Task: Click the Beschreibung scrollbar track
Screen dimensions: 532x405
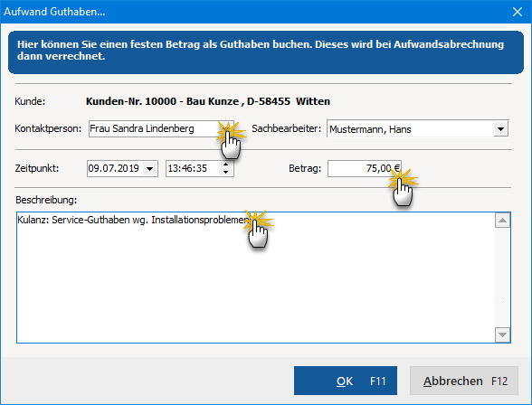Action: [x=502, y=278]
